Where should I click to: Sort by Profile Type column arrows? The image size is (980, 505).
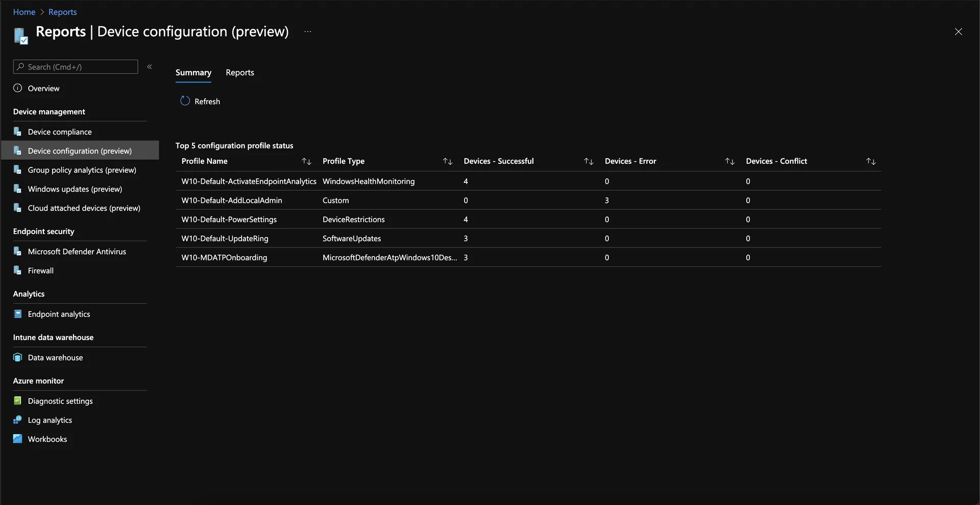(448, 161)
